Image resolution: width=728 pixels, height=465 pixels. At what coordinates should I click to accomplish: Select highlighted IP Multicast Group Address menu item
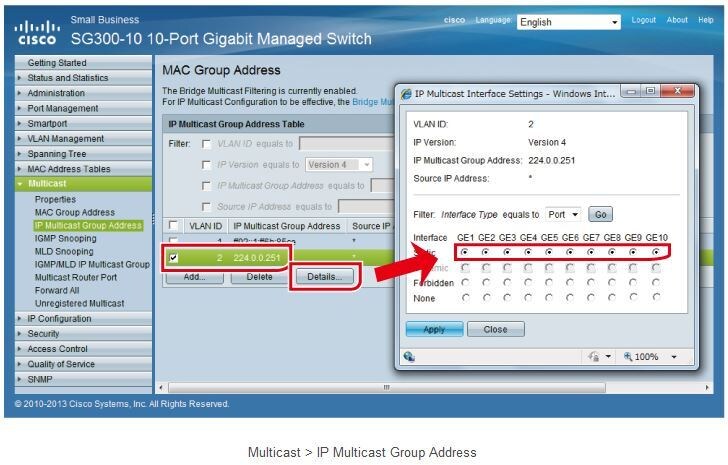click(88, 225)
